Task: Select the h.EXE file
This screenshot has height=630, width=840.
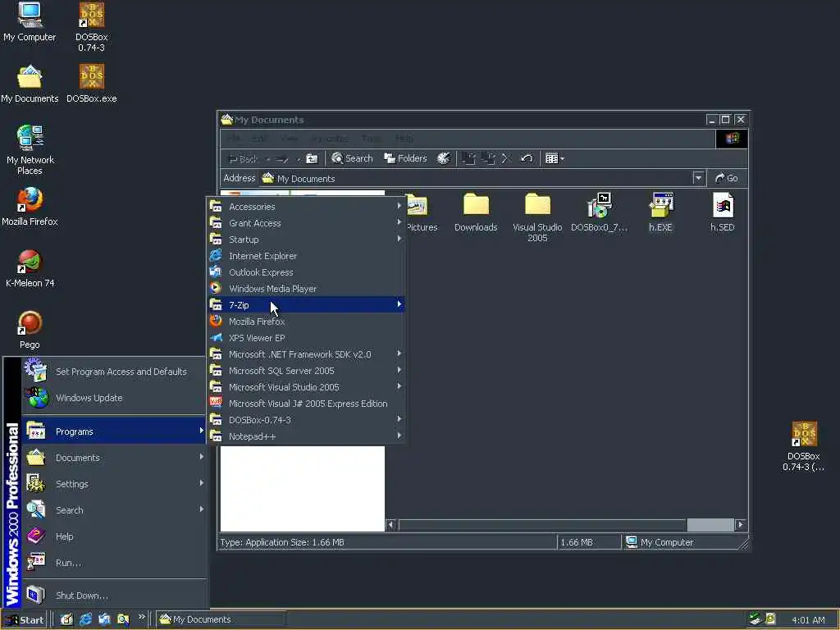Action: click(x=660, y=212)
